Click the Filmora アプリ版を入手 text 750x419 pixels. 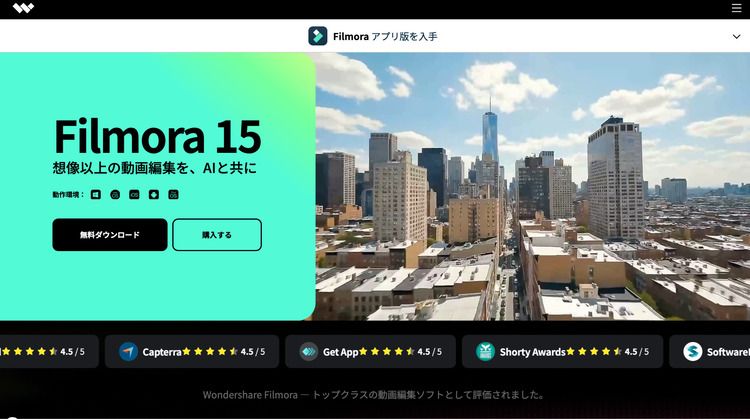385,36
